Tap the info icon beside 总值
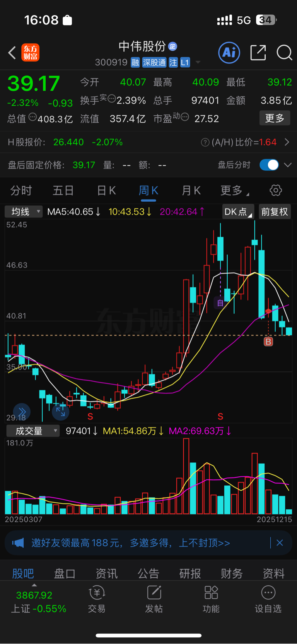Screen dimensions: 297x644 coord(32,117)
